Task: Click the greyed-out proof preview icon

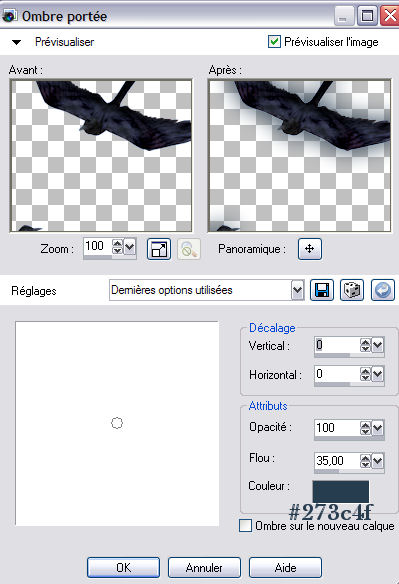Action: pos(189,249)
